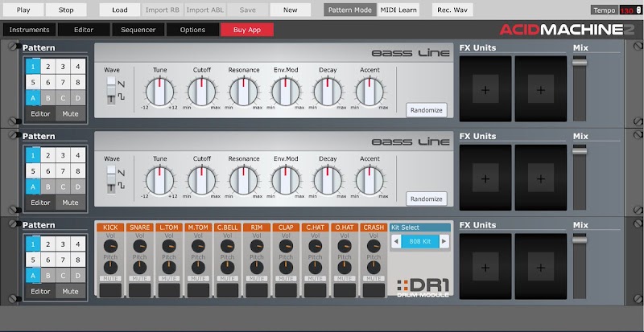This screenshot has height=332, width=644.
Task: Select pattern bank D on drum module
Action: click(x=77, y=276)
